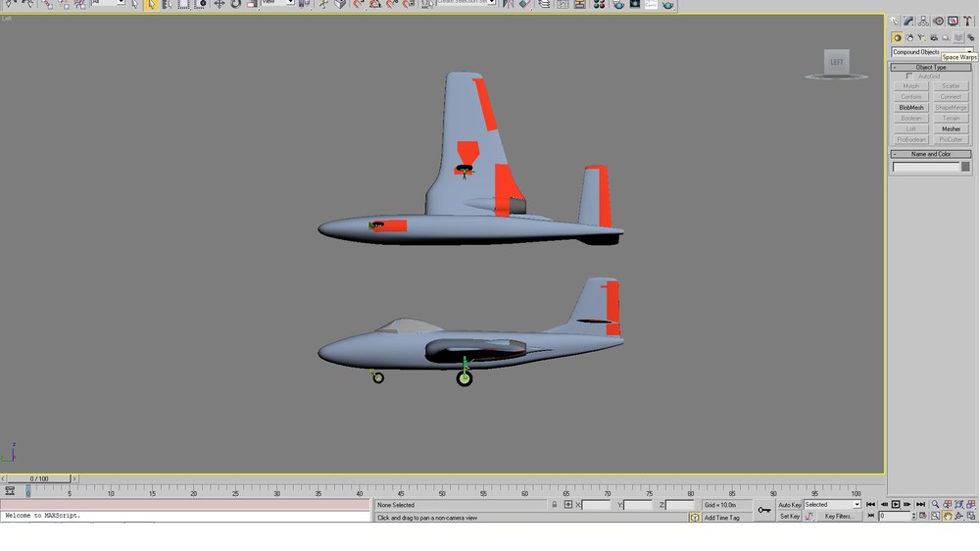Open the Mini Curve Editor icon
This screenshot has width=980, height=551.
click(10, 491)
